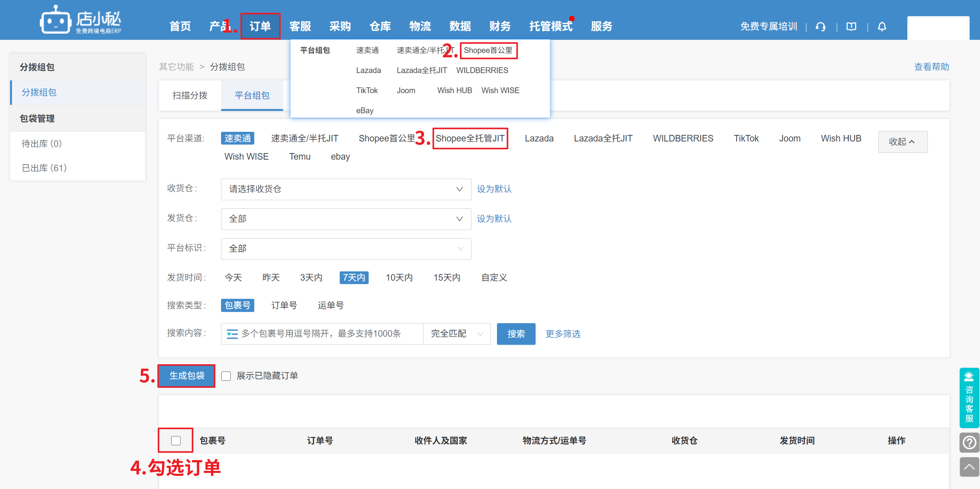Open the 更多筛选 link
This screenshot has height=489, width=980.
[563, 334]
